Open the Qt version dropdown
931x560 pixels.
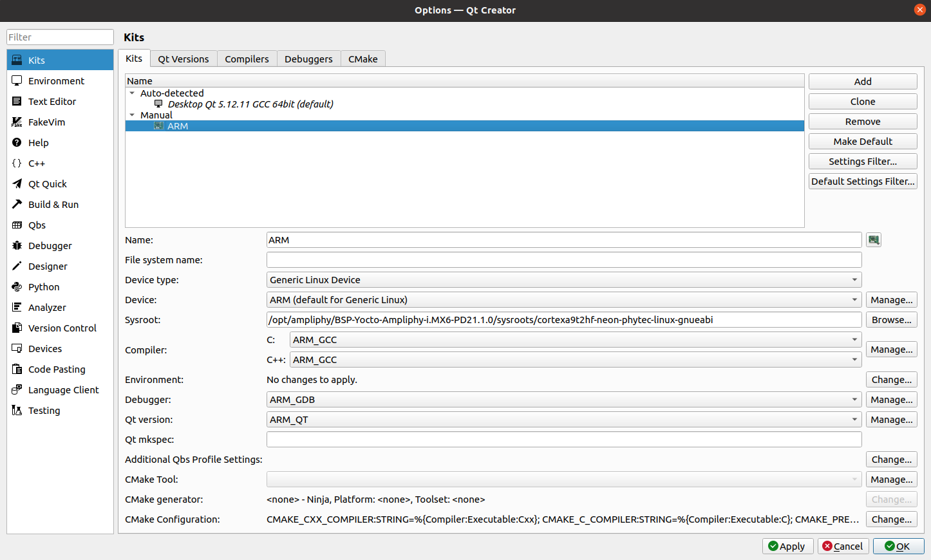coord(564,420)
